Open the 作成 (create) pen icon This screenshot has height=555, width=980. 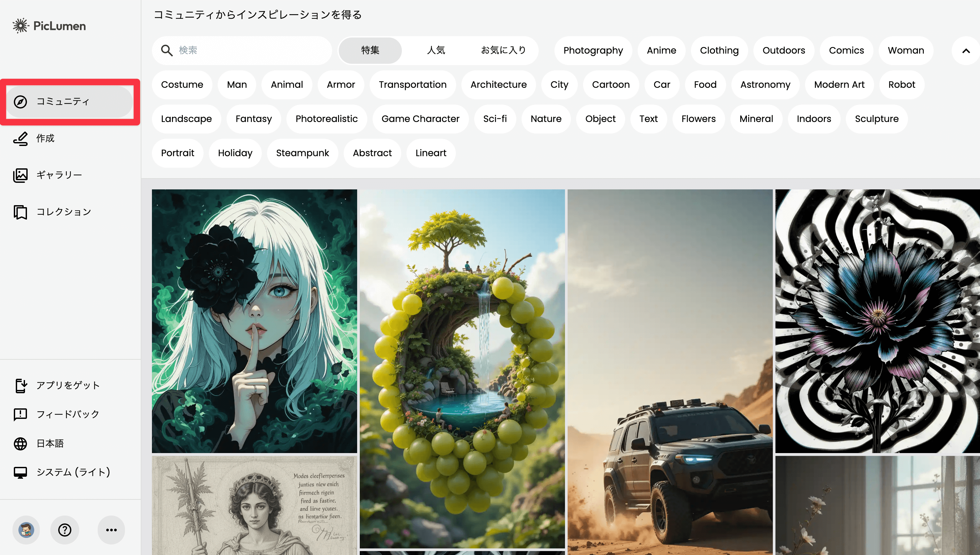[x=21, y=138]
